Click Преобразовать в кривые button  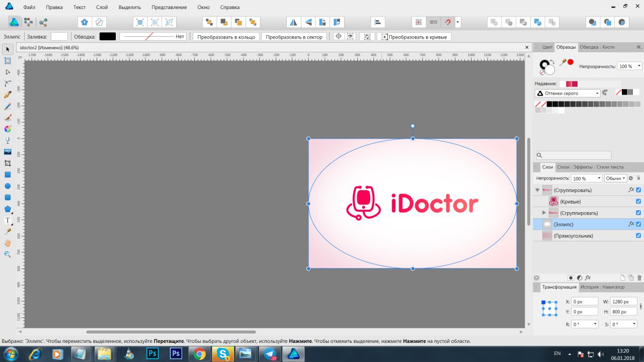414,37
